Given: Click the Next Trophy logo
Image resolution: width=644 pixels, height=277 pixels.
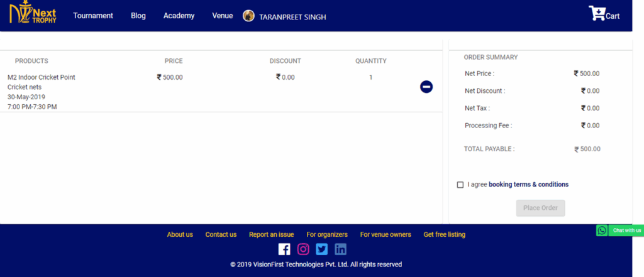Looking at the screenshot, I should 33,14.
